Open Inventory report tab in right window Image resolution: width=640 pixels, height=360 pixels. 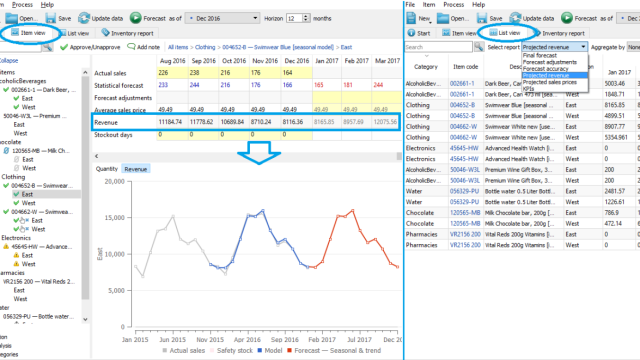(560, 33)
